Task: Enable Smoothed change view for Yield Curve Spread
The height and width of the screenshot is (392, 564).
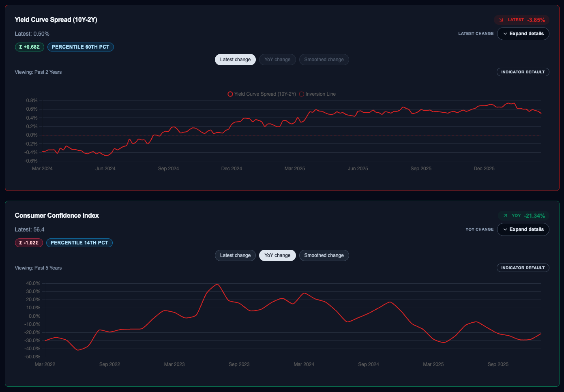Action: [324, 59]
